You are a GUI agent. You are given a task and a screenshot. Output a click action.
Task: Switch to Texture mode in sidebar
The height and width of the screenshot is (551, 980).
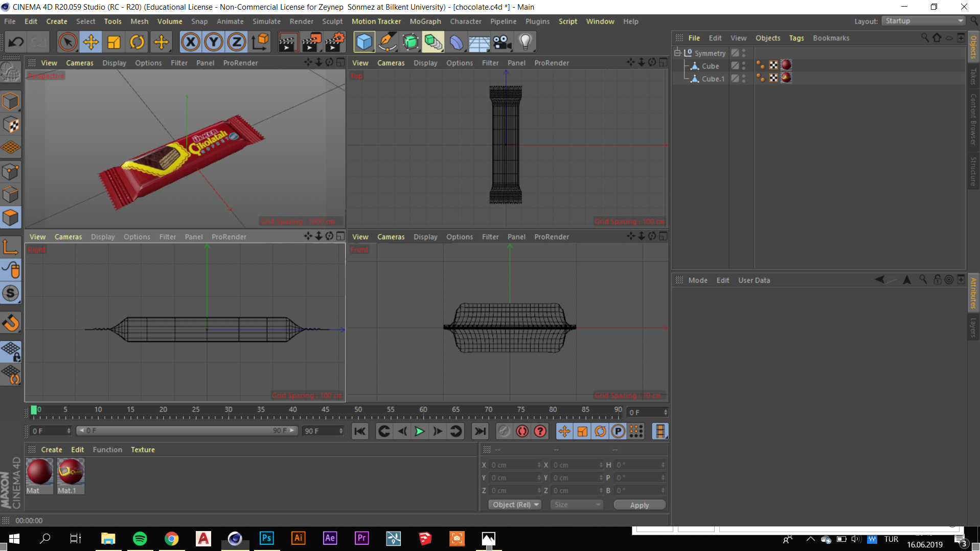pyautogui.click(x=10, y=125)
